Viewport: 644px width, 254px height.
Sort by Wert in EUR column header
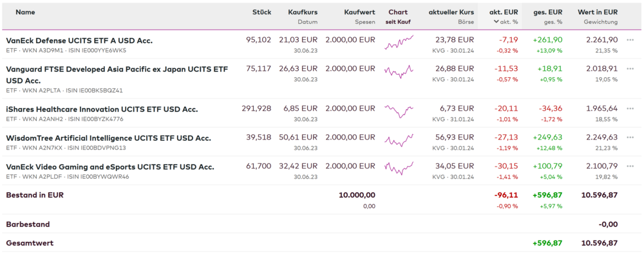click(x=598, y=12)
